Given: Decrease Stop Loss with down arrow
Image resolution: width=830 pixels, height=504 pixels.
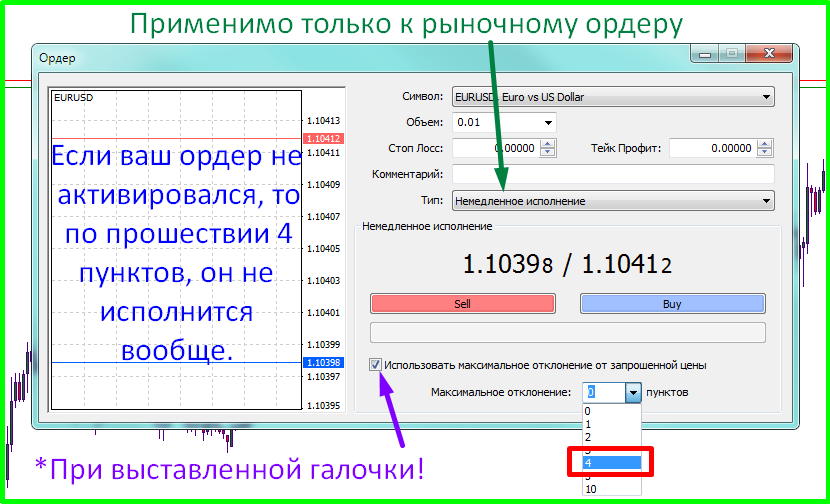Looking at the screenshot, I should [x=548, y=152].
